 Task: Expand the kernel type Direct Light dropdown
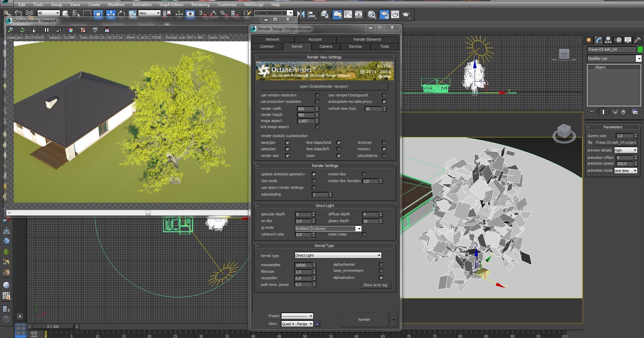[x=379, y=255]
